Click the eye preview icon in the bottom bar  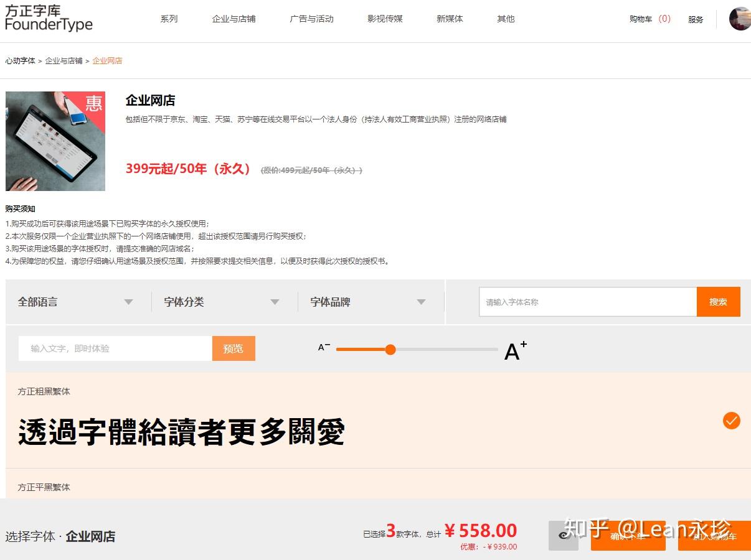[564, 535]
